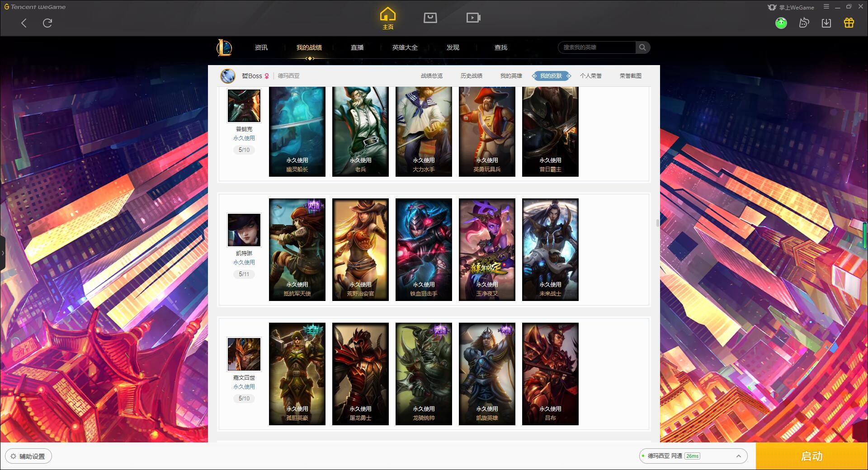Open the 老兵 skin card
Image resolution: width=868 pixels, height=470 pixels.
[x=360, y=132]
